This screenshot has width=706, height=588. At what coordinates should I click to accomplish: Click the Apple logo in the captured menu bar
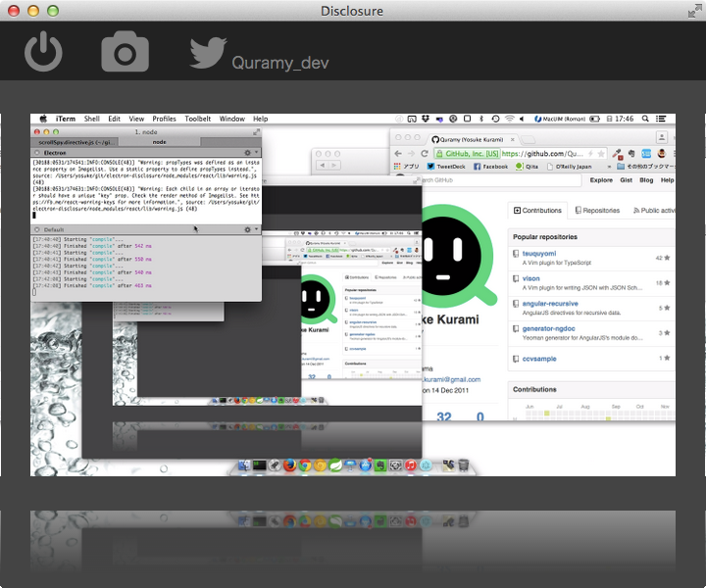[x=43, y=119]
